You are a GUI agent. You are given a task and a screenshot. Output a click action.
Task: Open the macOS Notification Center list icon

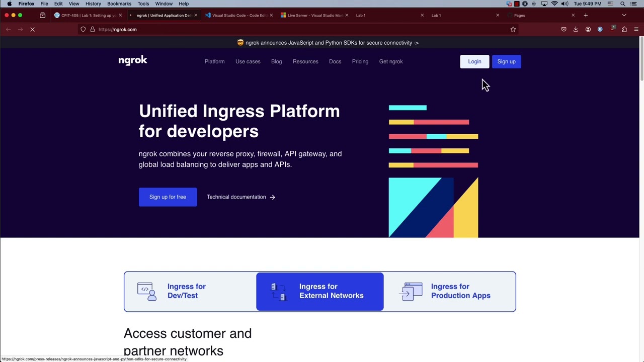tap(633, 4)
